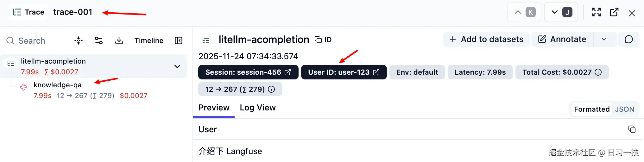644x162 pixels.
Task: Click the download trace icon
Action: [x=119, y=40]
